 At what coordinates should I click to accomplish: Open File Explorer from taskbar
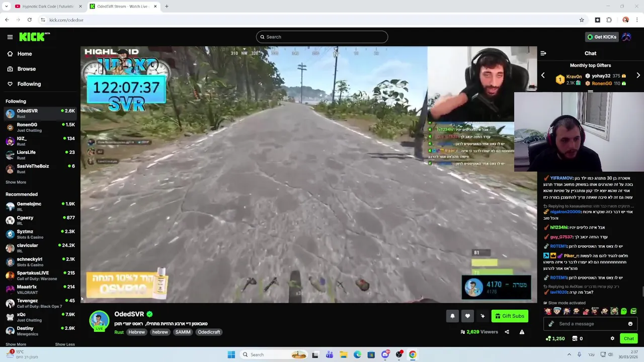(x=343, y=354)
